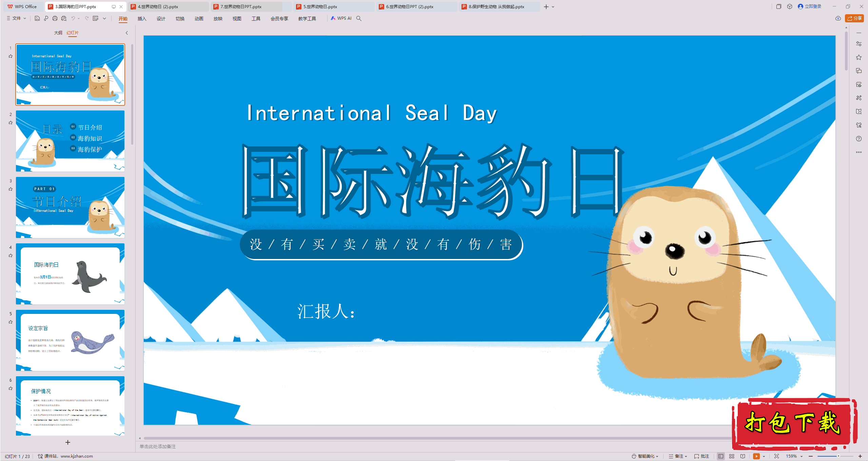Viewport: 868px width, 461px height.
Task: Click the Undo arrow icon
Action: click(x=73, y=18)
